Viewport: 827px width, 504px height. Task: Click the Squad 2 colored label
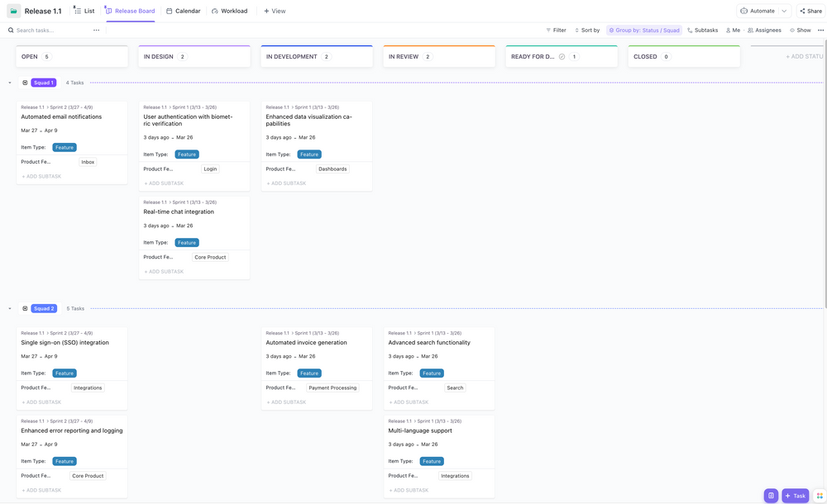tap(45, 307)
